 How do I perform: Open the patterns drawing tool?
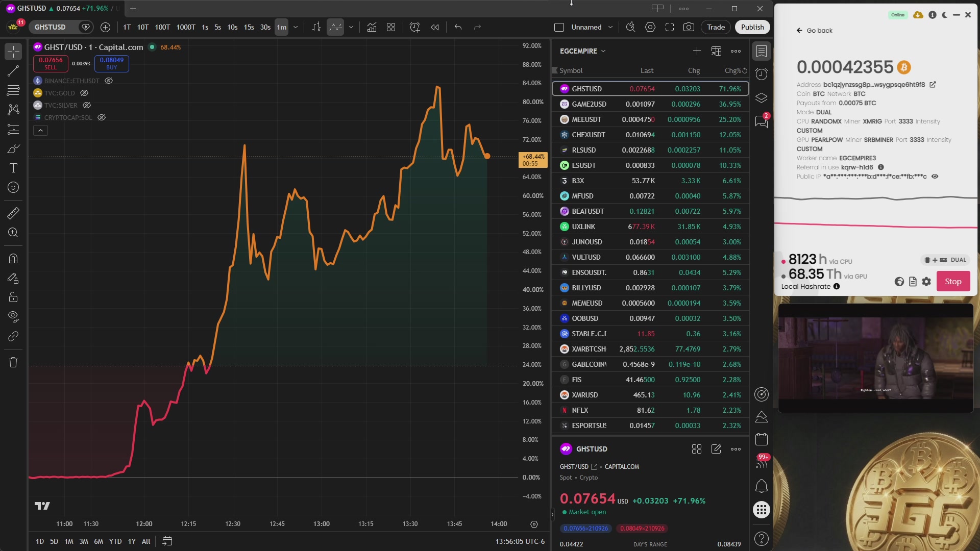pyautogui.click(x=13, y=110)
